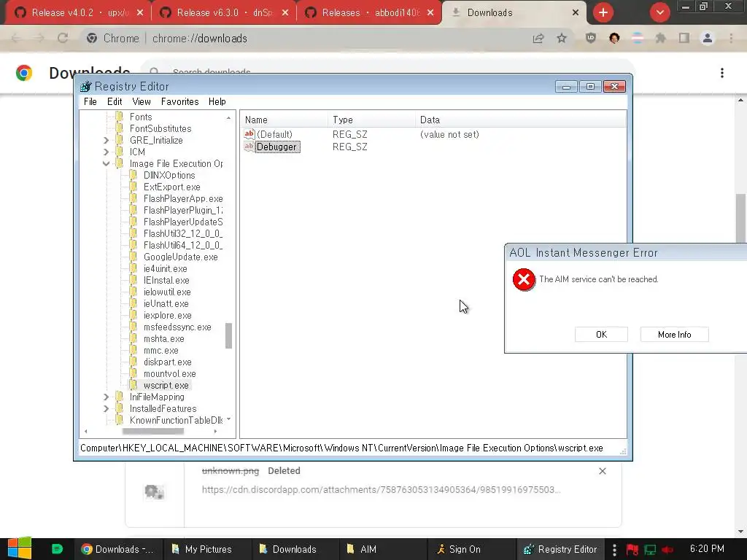Expand the IniFileMapping registry key
747x560 pixels.
(x=107, y=397)
